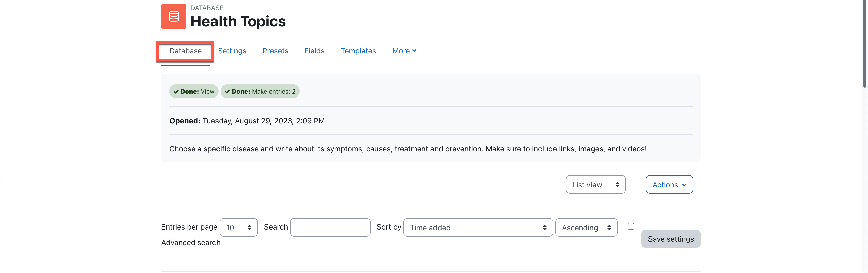868x273 pixels.
Task: Open the List view selector
Action: click(x=595, y=184)
